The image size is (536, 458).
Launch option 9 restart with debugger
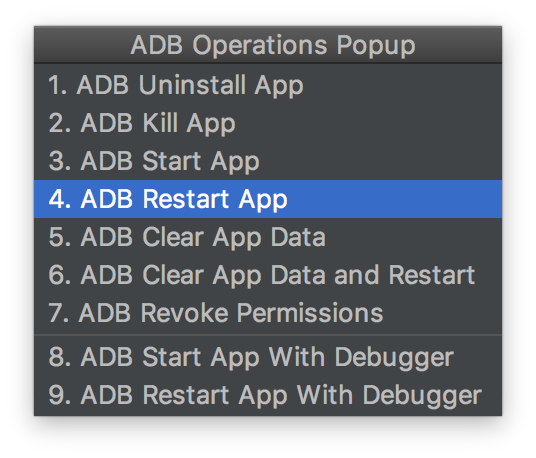coord(268,395)
